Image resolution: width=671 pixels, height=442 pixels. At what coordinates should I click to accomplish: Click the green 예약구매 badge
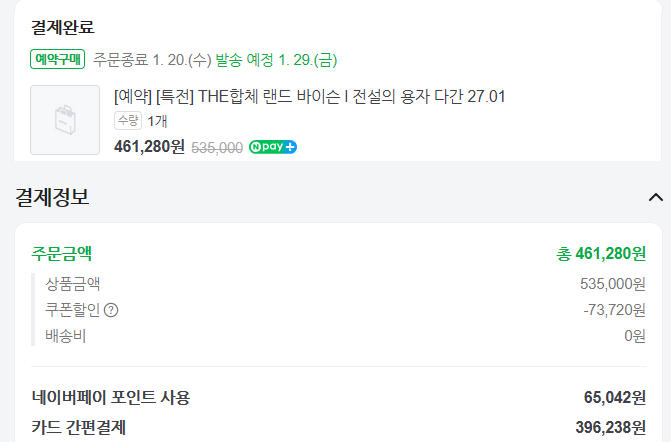[58, 59]
